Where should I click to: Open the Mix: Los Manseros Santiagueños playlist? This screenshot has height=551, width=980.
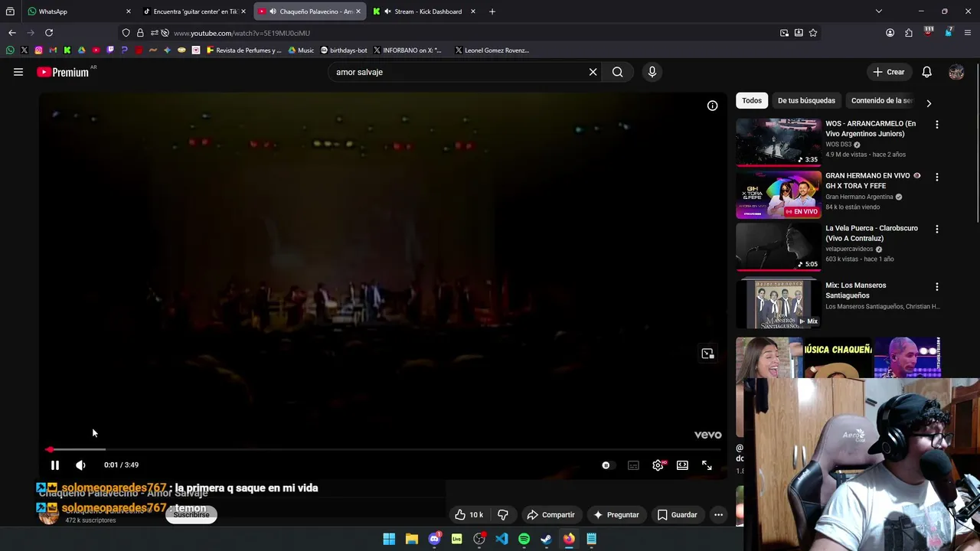pos(779,304)
